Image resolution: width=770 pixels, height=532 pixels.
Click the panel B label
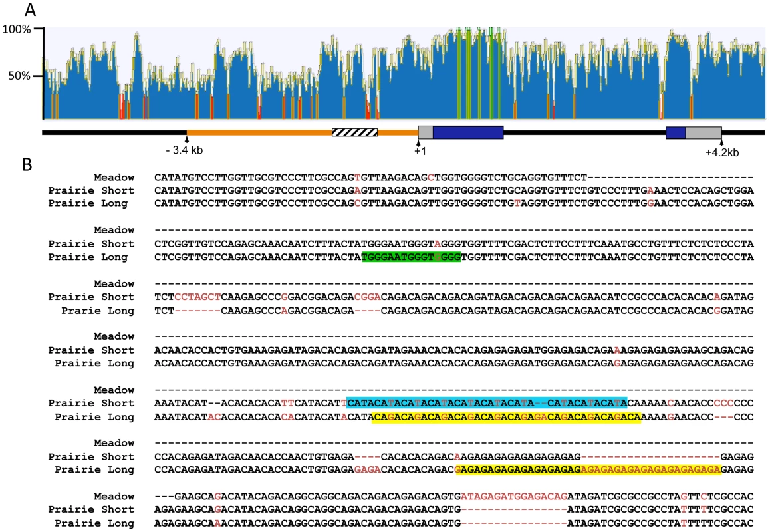[x=27, y=164]
